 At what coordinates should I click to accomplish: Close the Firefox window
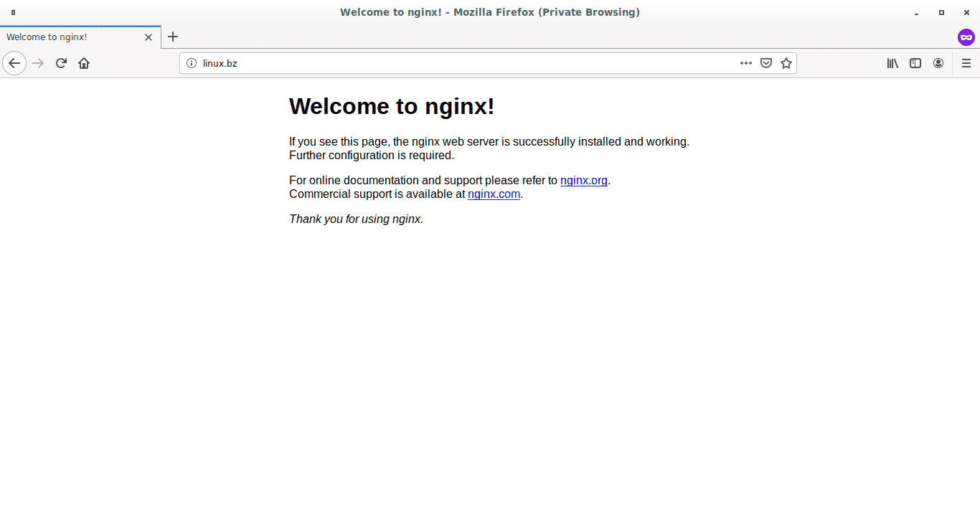pos(966,12)
